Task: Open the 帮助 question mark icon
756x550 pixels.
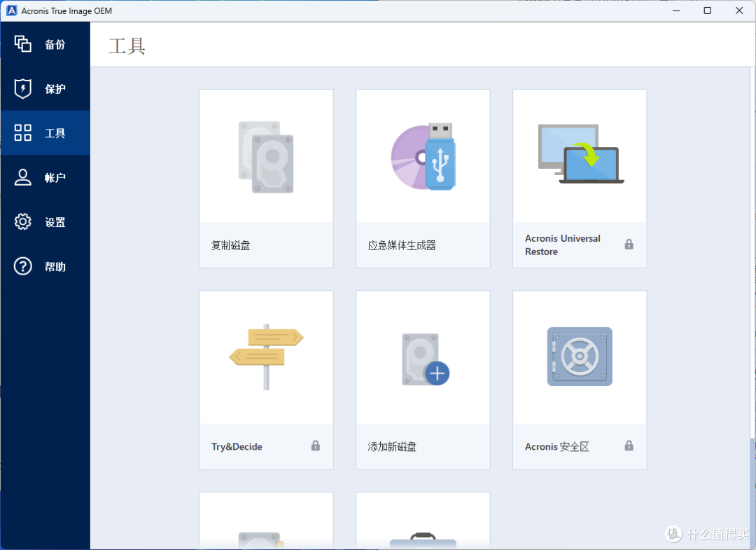Action: (22, 266)
